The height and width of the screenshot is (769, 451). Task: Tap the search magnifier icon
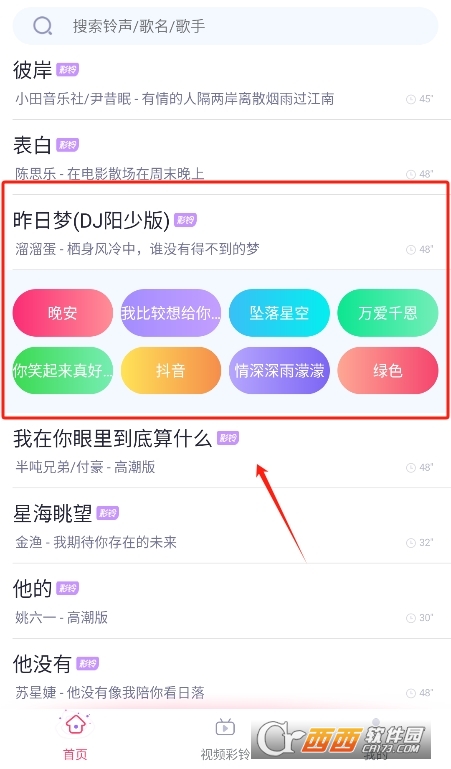point(43,26)
